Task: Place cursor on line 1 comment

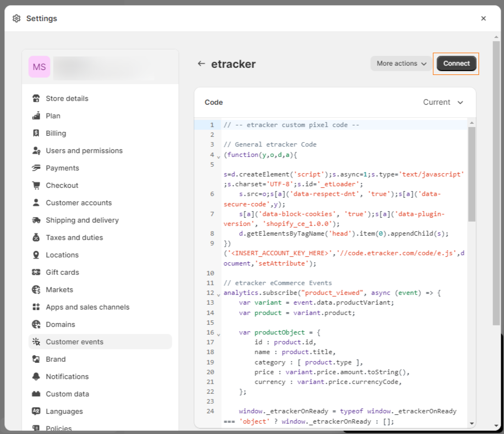Action: pyautogui.click(x=291, y=124)
